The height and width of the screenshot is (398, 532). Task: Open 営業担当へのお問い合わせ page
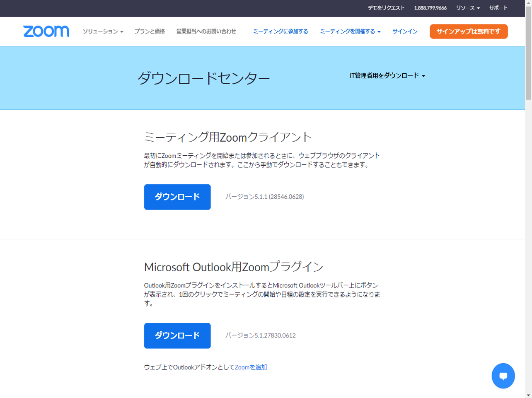(x=206, y=31)
